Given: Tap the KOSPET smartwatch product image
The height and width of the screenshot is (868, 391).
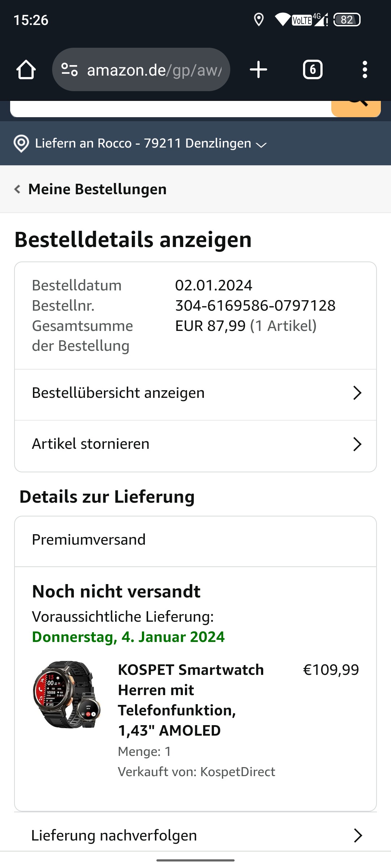Looking at the screenshot, I should (x=67, y=694).
